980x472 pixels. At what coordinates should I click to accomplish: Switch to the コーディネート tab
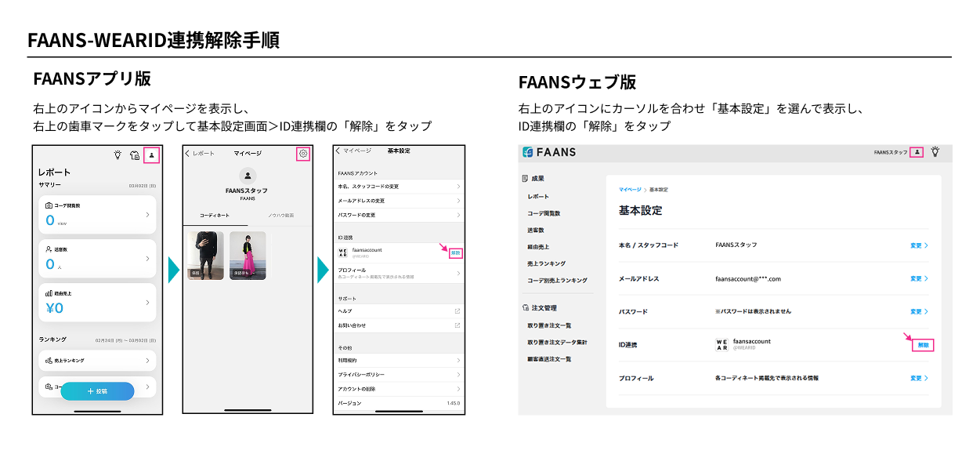click(x=215, y=214)
